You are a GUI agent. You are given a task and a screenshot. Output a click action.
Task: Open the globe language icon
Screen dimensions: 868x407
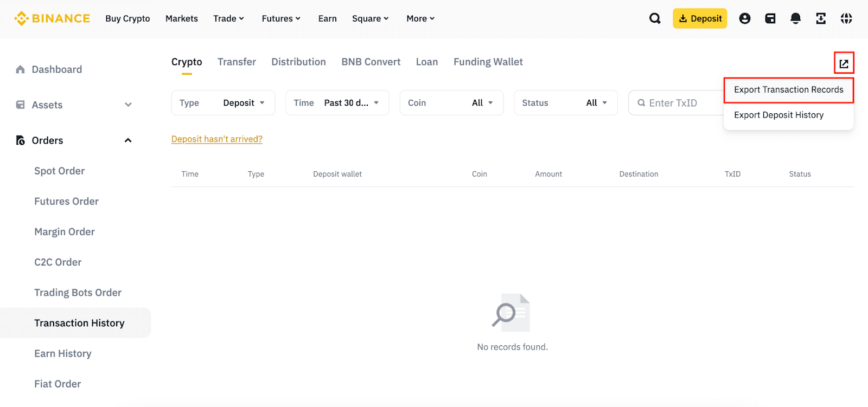click(846, 18)
